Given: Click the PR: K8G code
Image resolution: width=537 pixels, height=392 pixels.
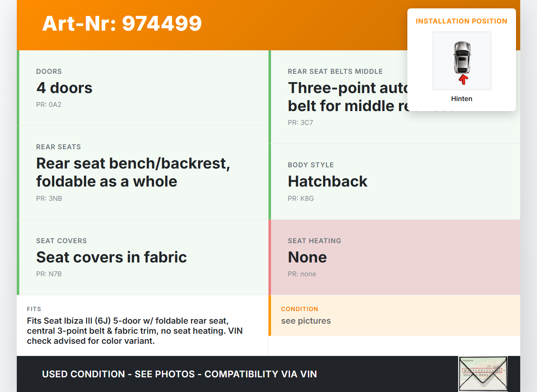Looking at the screenshot, I should pyautogui.click(x=301, y=198).
